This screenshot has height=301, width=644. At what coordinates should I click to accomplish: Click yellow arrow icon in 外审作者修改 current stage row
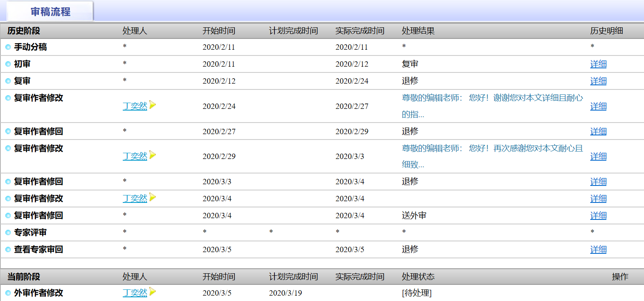153,291
